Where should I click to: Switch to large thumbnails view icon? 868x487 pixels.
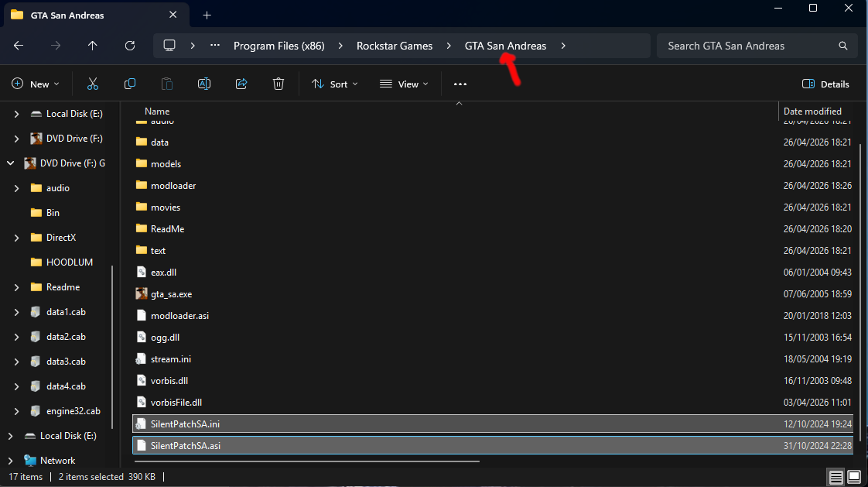(854, 477)
